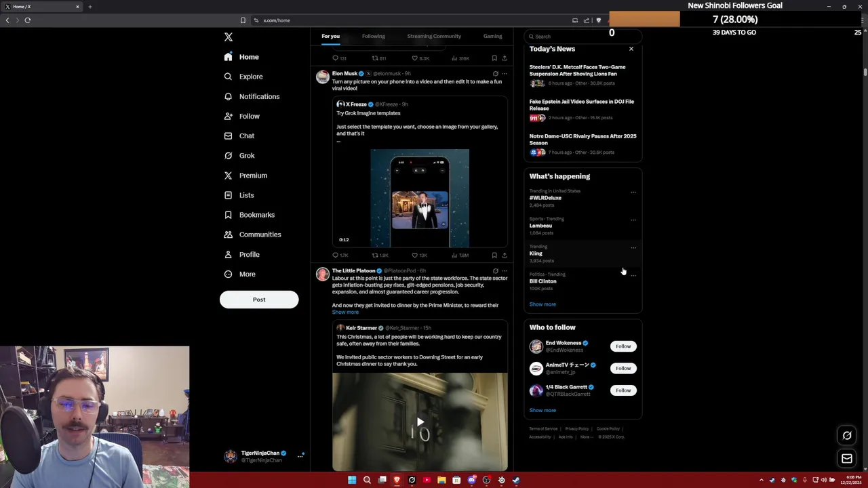
Task: Like Elon Musk's post
Action: point(419,256)
